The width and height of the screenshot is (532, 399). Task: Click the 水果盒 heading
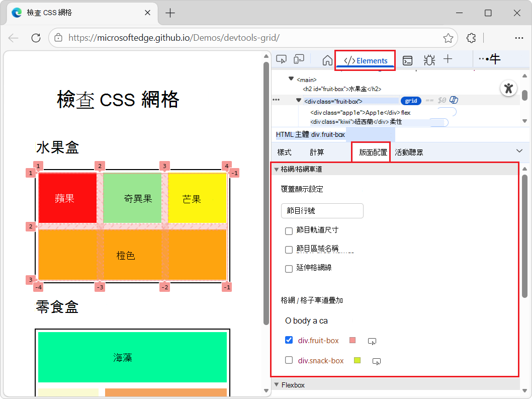coord(58,148)
